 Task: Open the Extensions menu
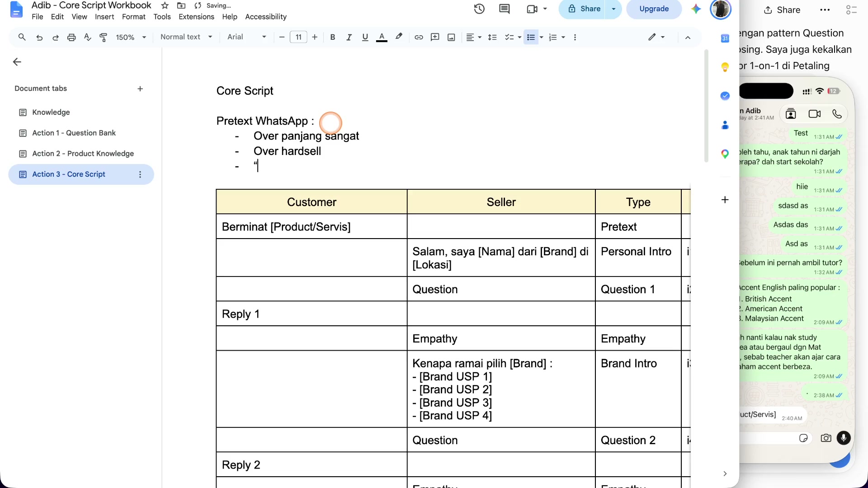[196, 17]
